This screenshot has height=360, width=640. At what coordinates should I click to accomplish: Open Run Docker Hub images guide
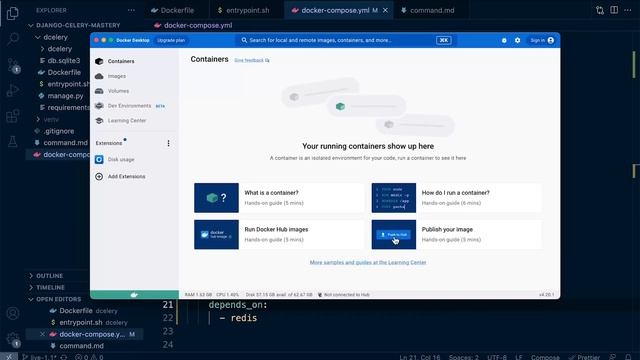(x=279, y=235)
